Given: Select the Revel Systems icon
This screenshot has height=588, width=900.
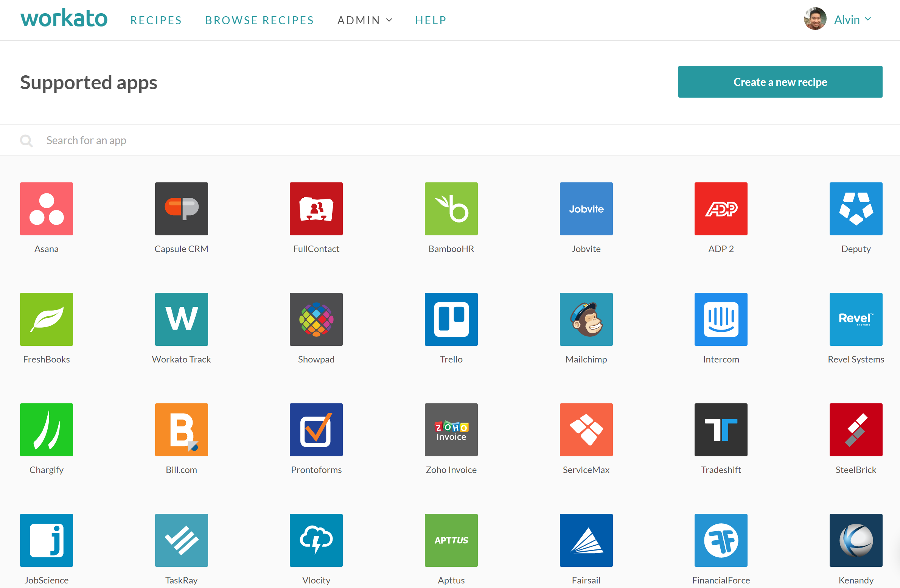Looking at the screenshot, I should (x=856, y=319).
